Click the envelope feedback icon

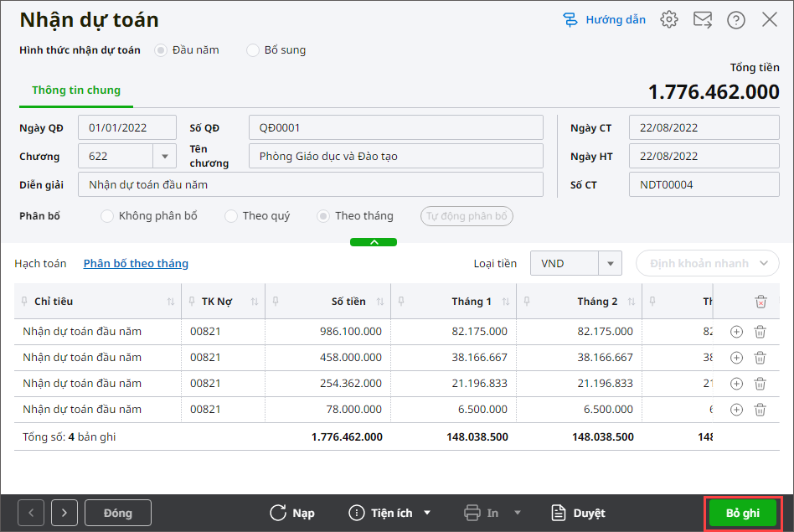tap(702, 20)
